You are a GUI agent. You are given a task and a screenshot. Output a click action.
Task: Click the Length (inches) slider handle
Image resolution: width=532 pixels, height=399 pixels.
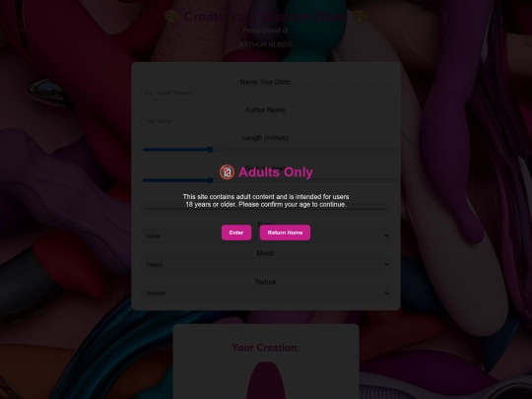210,150
